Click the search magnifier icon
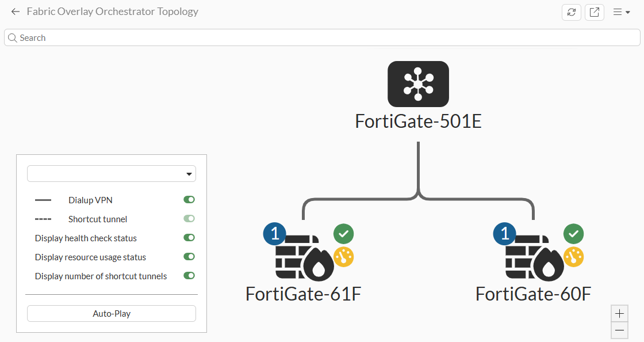644x342 pixels. pyautogui.click(x=12, y=37)
